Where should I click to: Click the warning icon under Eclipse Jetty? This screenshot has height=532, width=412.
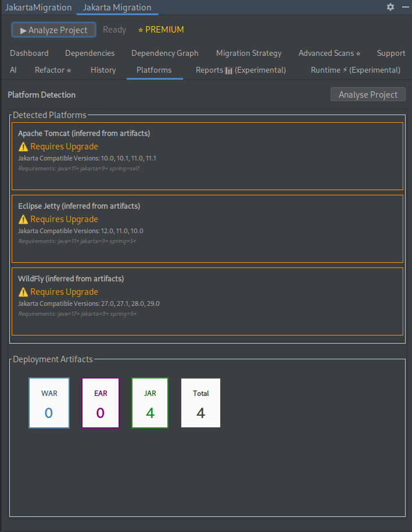click(x=23, y=219)
